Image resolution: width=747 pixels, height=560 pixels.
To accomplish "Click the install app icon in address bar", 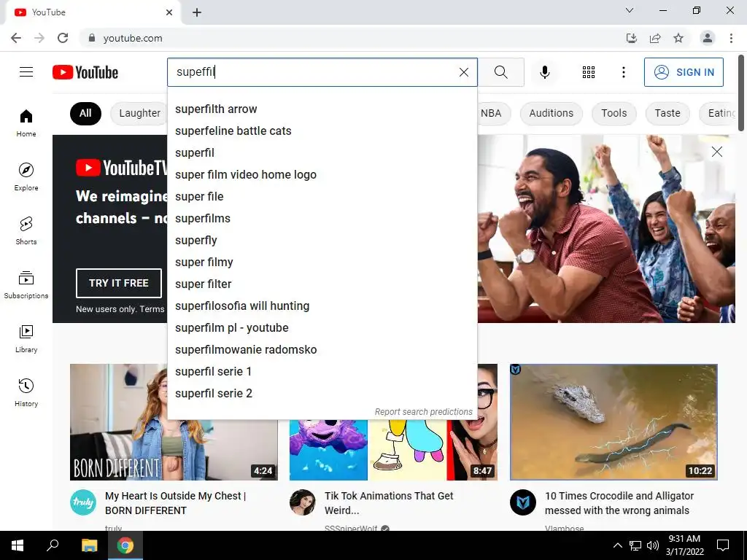I will 631,38.
